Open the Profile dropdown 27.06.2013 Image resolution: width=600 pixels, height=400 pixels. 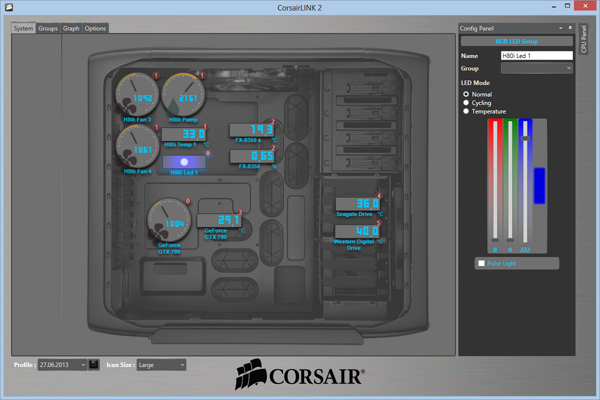pyautogui.click(x=62, y=365)
